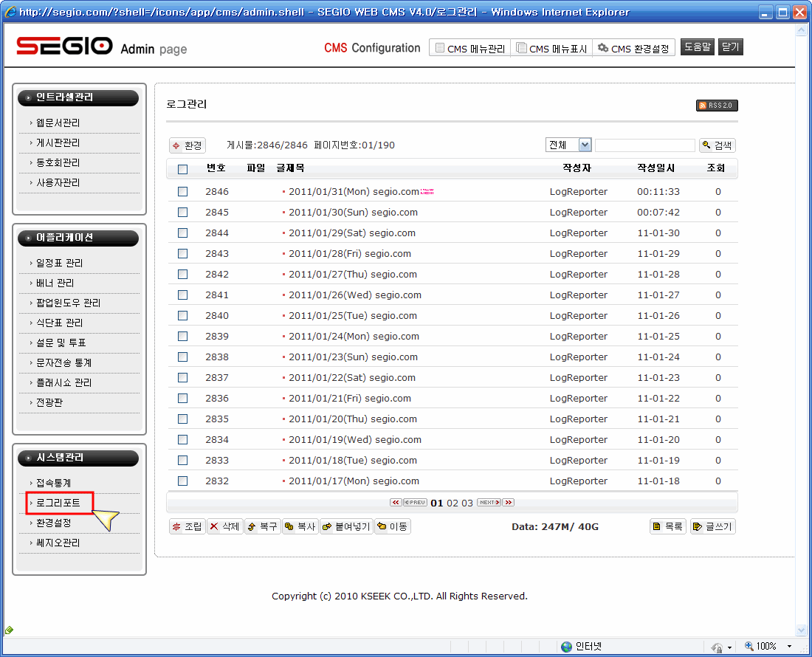Click the NEXT page arrow button
This screenshot has width=812, height=657.
(x=489, y=503)
